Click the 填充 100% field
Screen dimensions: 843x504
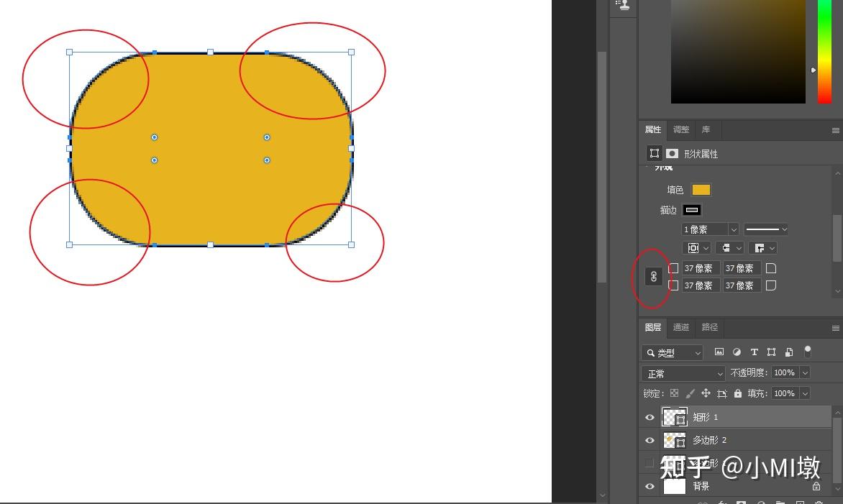tap(785, 394)
